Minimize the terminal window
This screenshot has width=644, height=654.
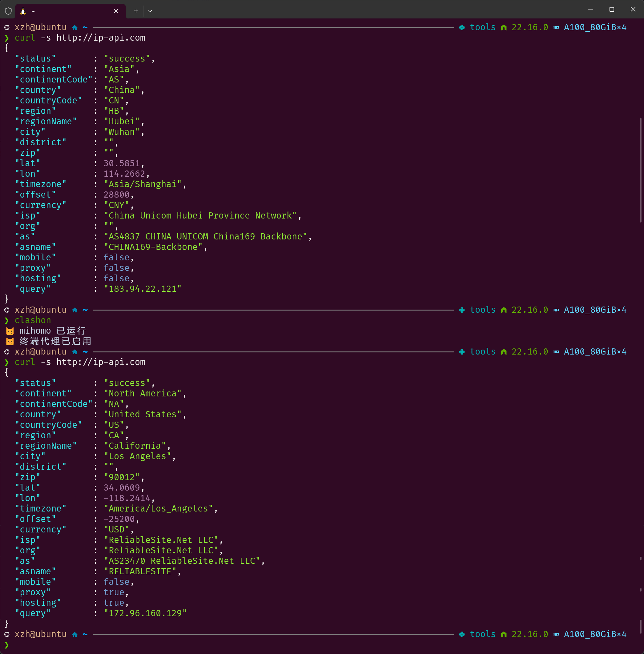[x=590, y=10]
